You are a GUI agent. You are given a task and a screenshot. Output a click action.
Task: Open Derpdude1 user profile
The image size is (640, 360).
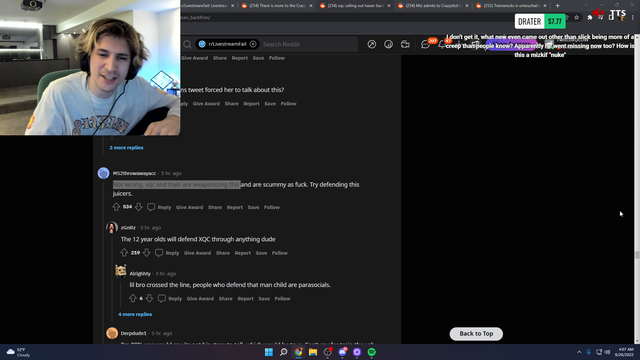(x=133, y=333)
